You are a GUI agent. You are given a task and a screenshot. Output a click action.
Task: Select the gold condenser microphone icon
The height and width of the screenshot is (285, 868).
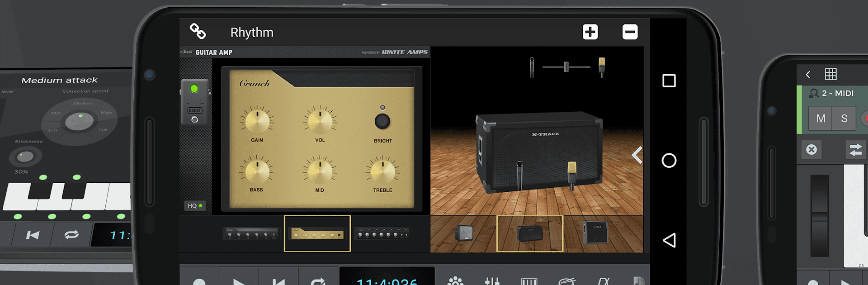[x=602, y=67]
